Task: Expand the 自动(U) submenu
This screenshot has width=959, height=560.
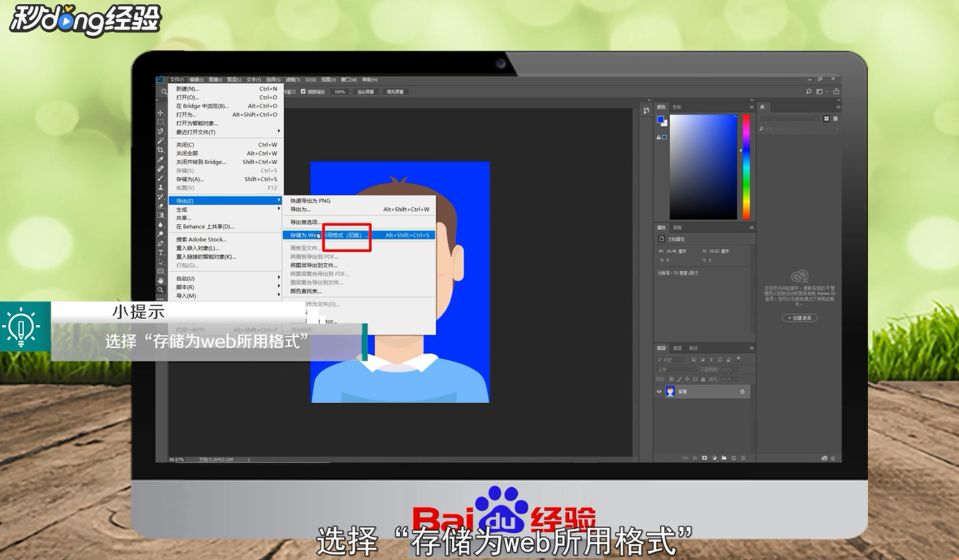Action: tap(279, 278)
